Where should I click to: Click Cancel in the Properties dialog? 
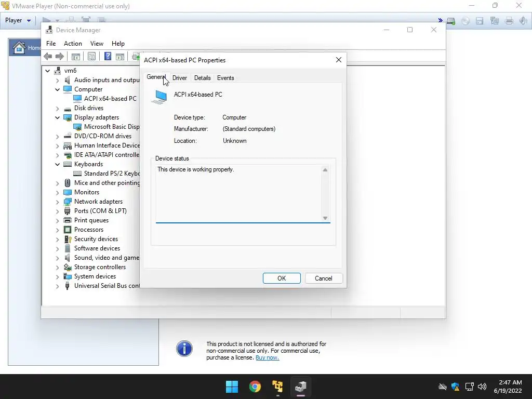[x=324, y=278]
